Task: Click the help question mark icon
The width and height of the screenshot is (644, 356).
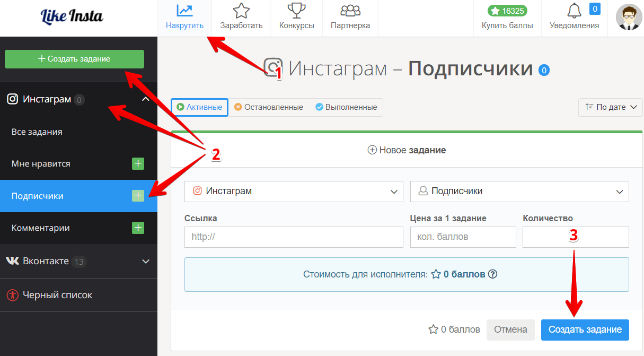Action: (492, 274)
